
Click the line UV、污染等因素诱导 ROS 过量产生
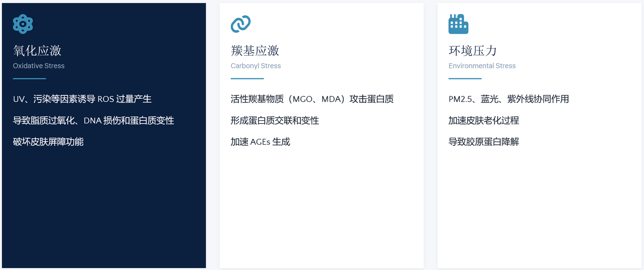tap(82, 99)
